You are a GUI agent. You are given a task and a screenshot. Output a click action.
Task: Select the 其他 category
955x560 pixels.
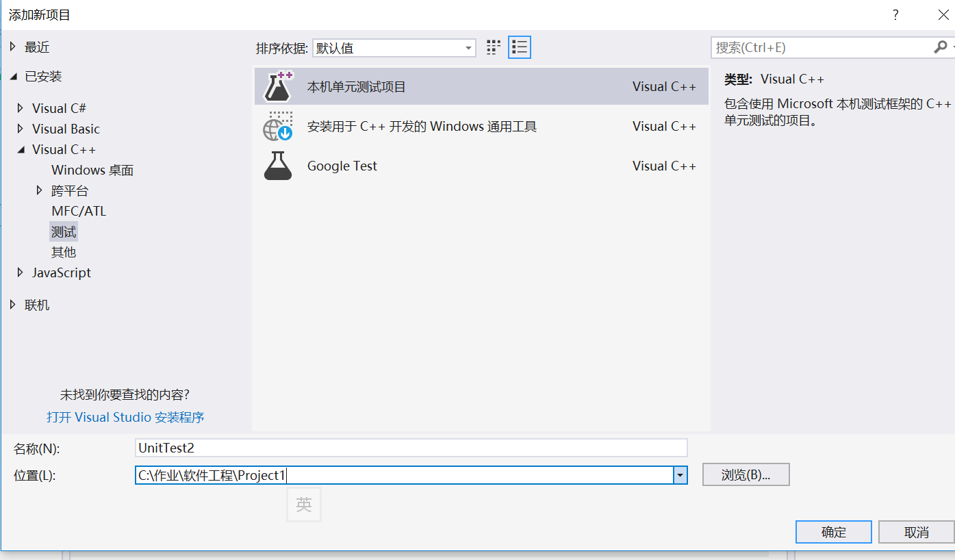coord(64,252)
